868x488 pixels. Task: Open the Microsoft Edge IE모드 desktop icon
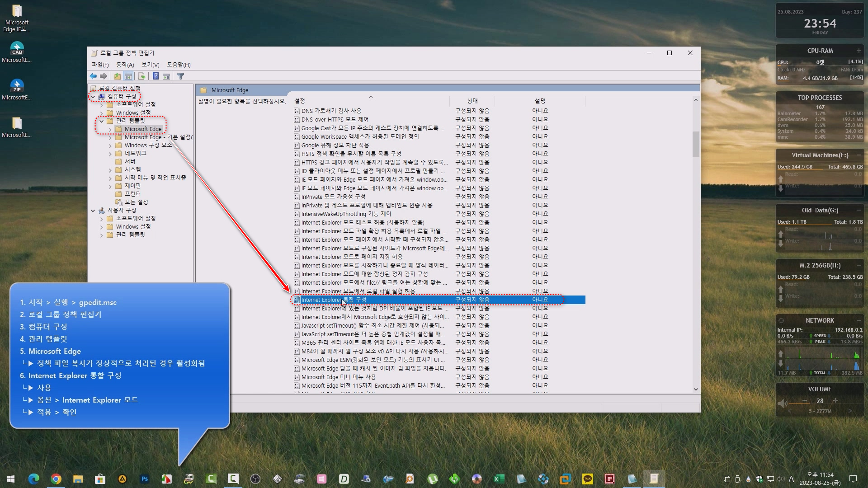(x=17, y=18)
